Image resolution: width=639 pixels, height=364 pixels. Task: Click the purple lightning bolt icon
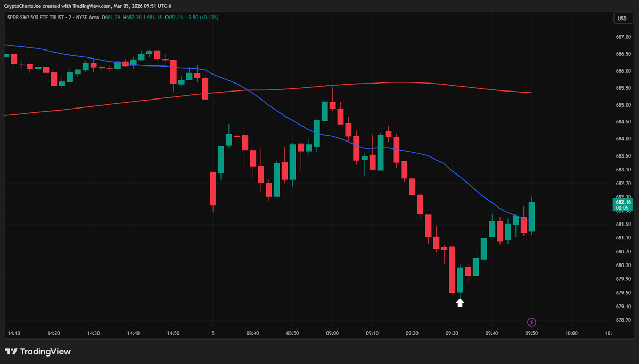click(531, 322)
